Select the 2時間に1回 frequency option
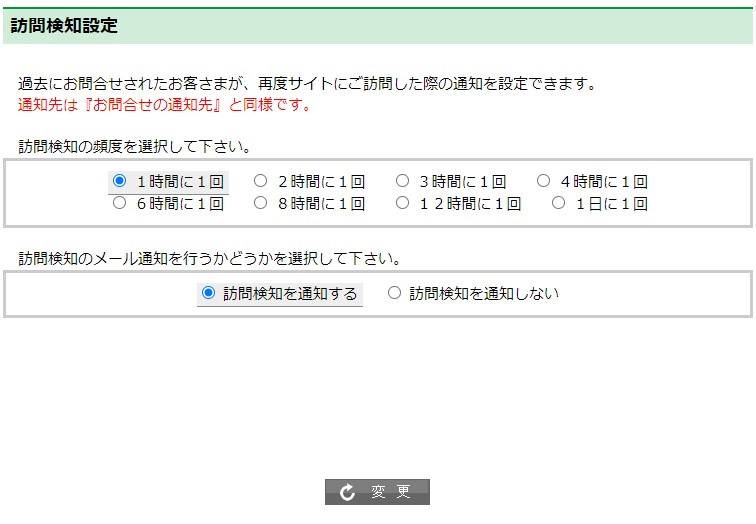This screenshot has width=756, height=524. pos(260,181)
